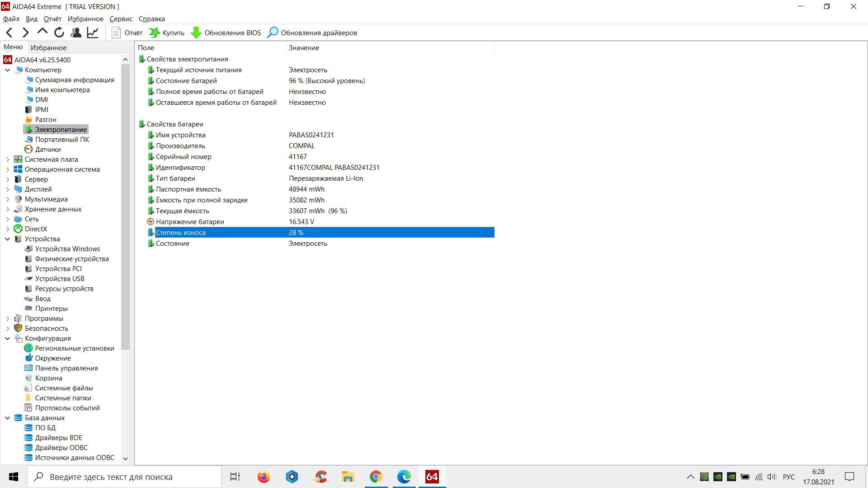The image size is (868, 488).
Task: Click the Back navigation arrow
Action: (9, 33)
